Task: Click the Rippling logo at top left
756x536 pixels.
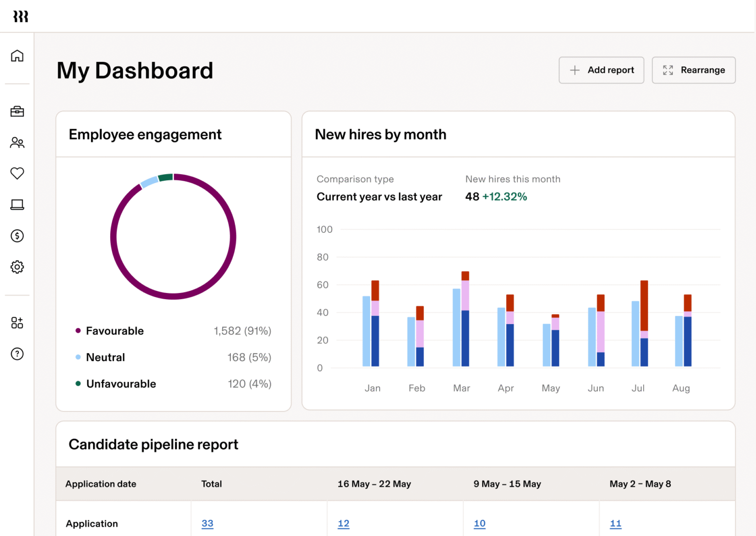Action: tap(21, 16)
